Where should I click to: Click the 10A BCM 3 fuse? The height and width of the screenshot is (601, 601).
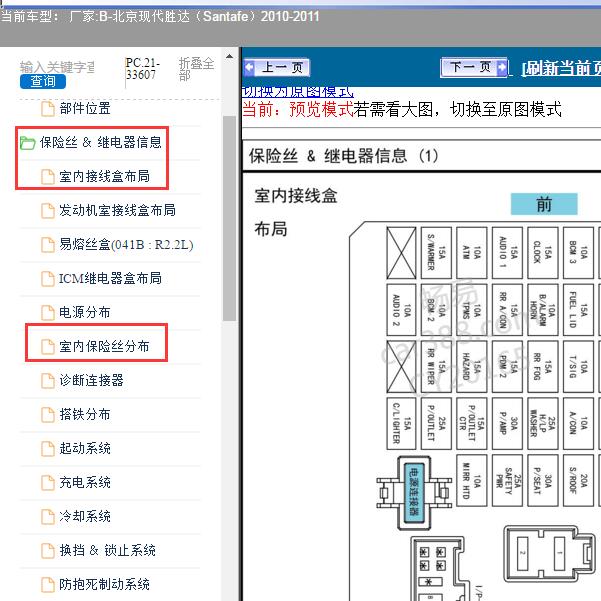[x=578, y=253]
